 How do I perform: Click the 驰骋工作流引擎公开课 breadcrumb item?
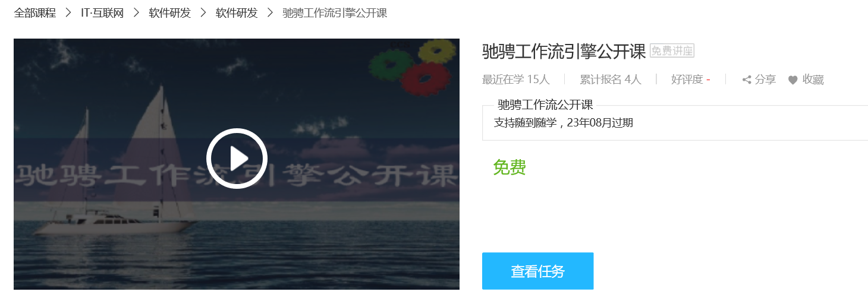click(x=335, y=13)
